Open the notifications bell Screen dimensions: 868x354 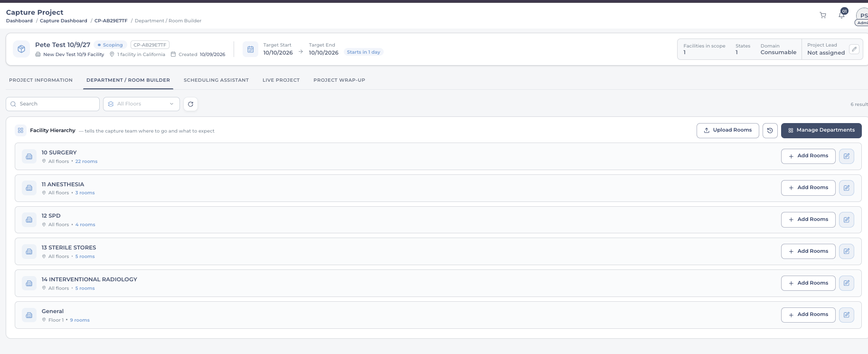click(x=841, y=15)
